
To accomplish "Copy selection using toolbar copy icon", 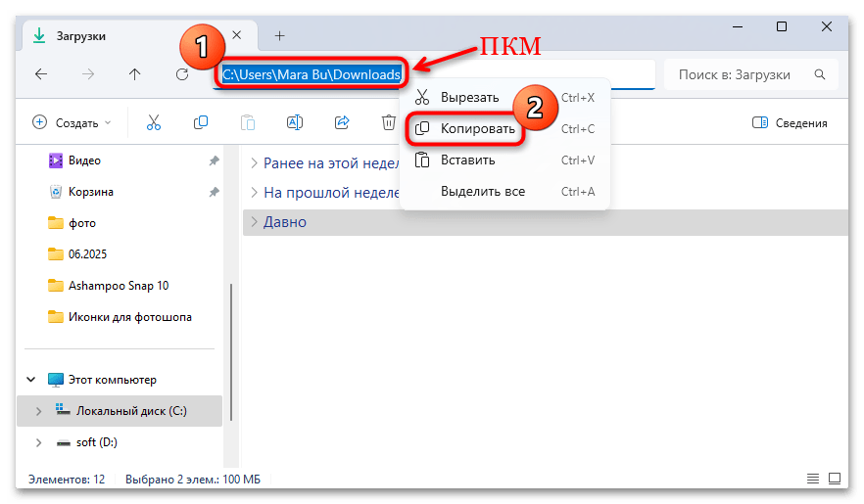I will click(201, 122).
